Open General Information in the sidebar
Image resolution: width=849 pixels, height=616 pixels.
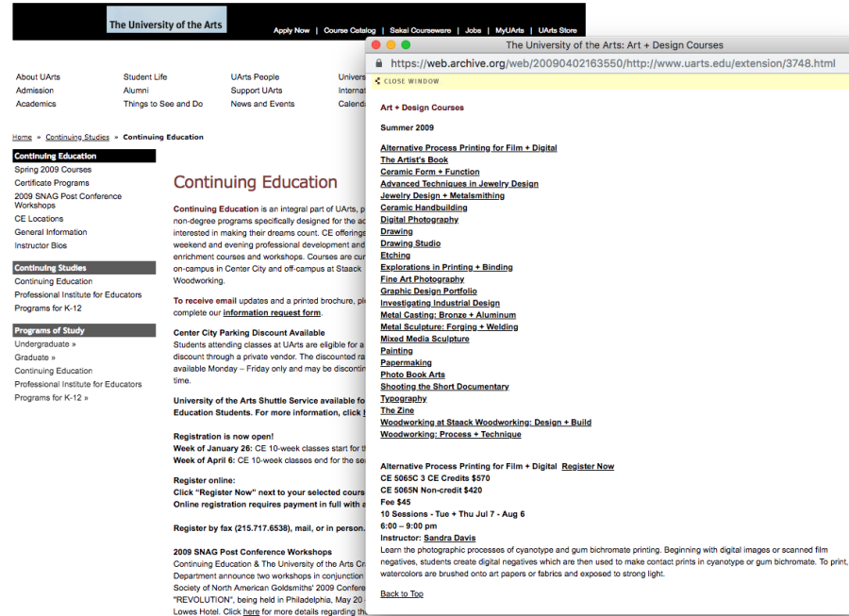[51, 232]
